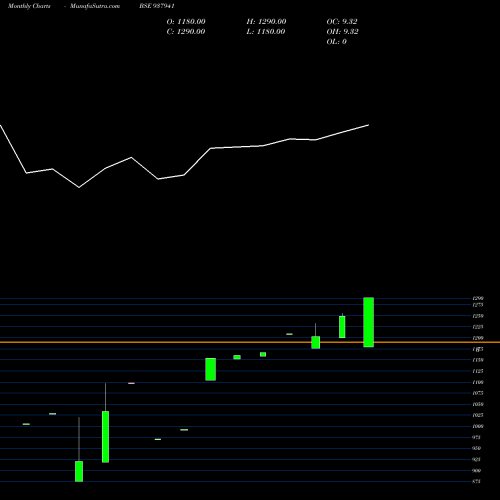Viewport: 500px width, 500px height.
Task: Click the 1225 price axis label
Action: 478,327
